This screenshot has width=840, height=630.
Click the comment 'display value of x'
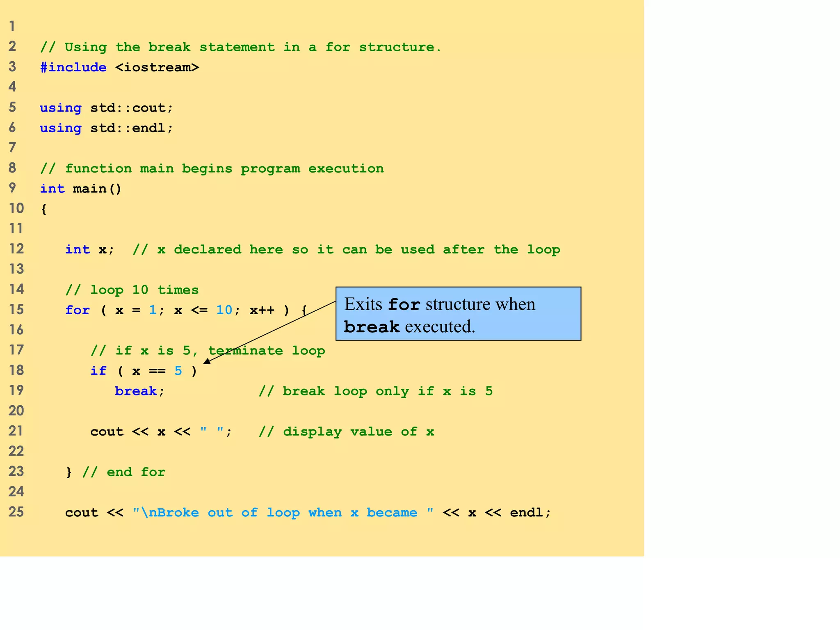coord(346,431)
